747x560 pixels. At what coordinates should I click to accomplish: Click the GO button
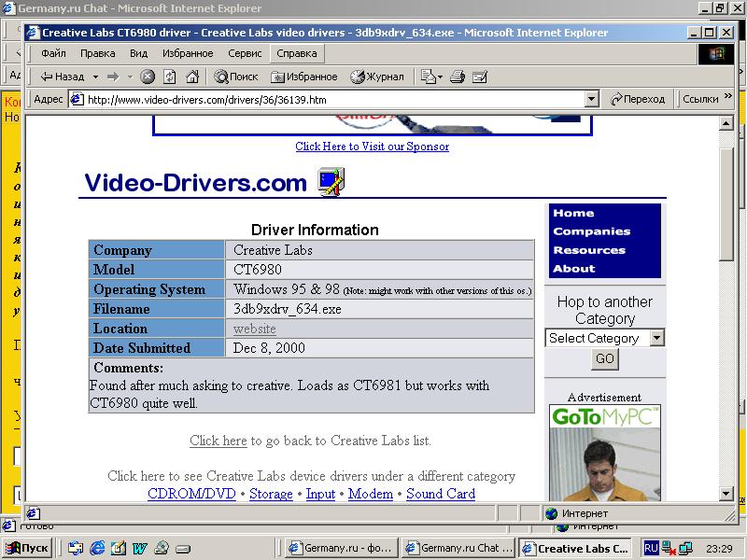pyautogui.click(x=604, y=358)
